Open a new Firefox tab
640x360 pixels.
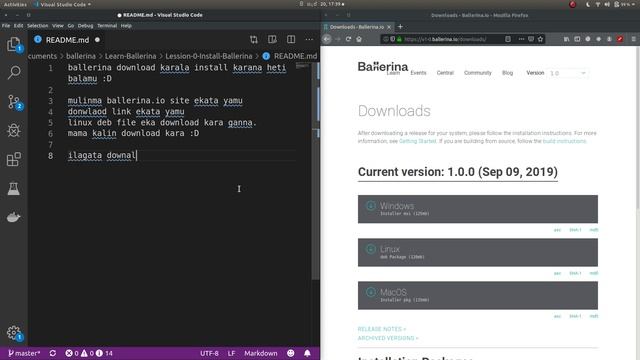[400, 27]
